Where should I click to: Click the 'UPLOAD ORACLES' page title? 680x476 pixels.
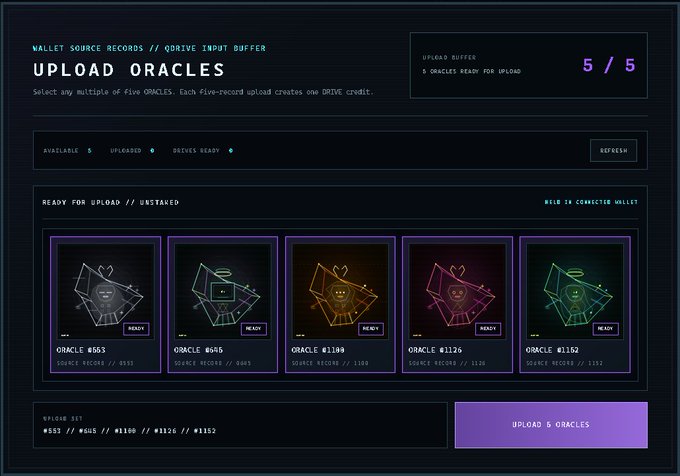(x=129, y=70)
